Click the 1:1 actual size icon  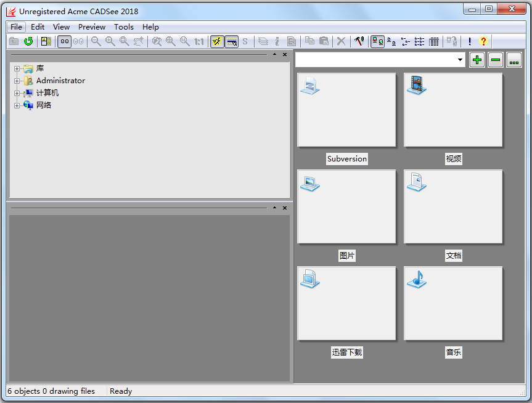pos(199,41)
